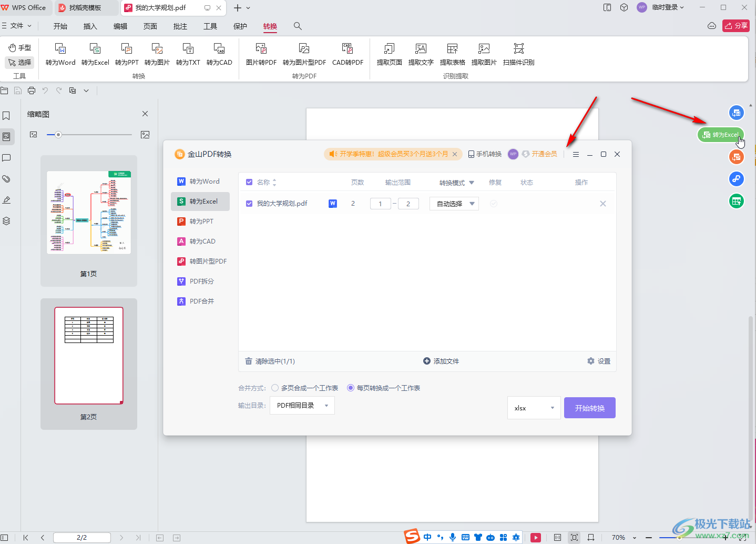The image size is (756, 544).
Task: Expand the quick access toolbar dropdown arrow
Action: (86, 90)
